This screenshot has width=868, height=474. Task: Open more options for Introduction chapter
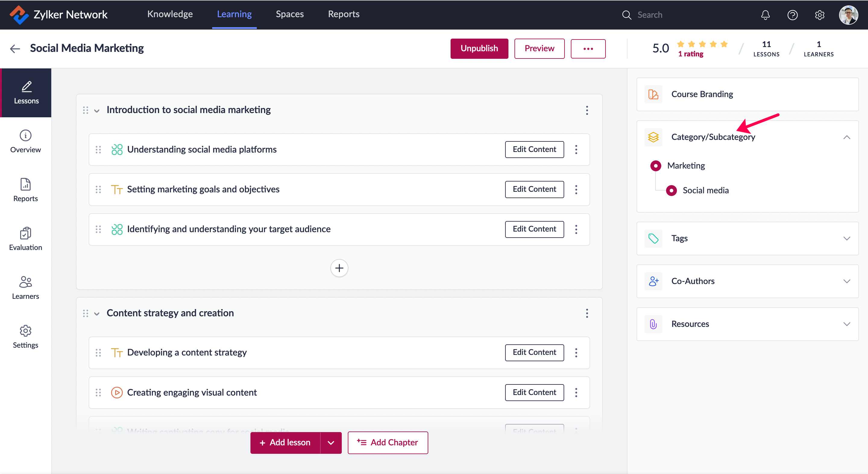[587, 110]
